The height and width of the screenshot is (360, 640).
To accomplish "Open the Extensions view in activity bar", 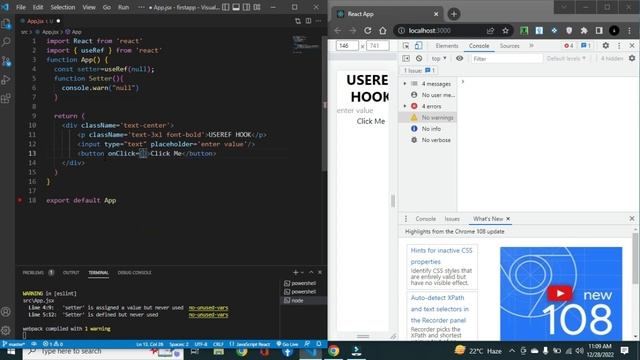I will [6, 98].
